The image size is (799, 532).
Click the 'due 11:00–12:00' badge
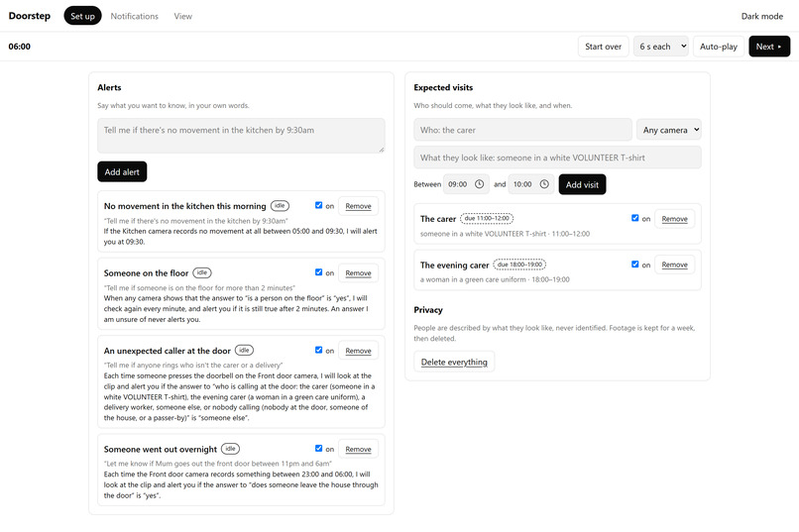pos(487,218)
